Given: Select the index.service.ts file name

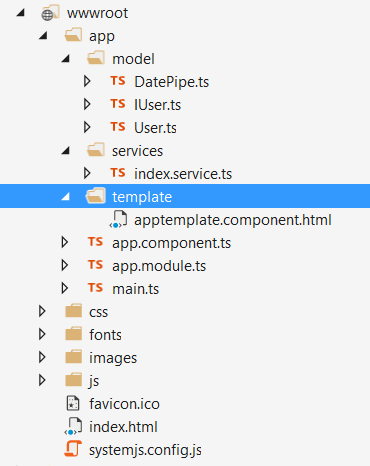Looking at the screenshot, I should (183, 174).
